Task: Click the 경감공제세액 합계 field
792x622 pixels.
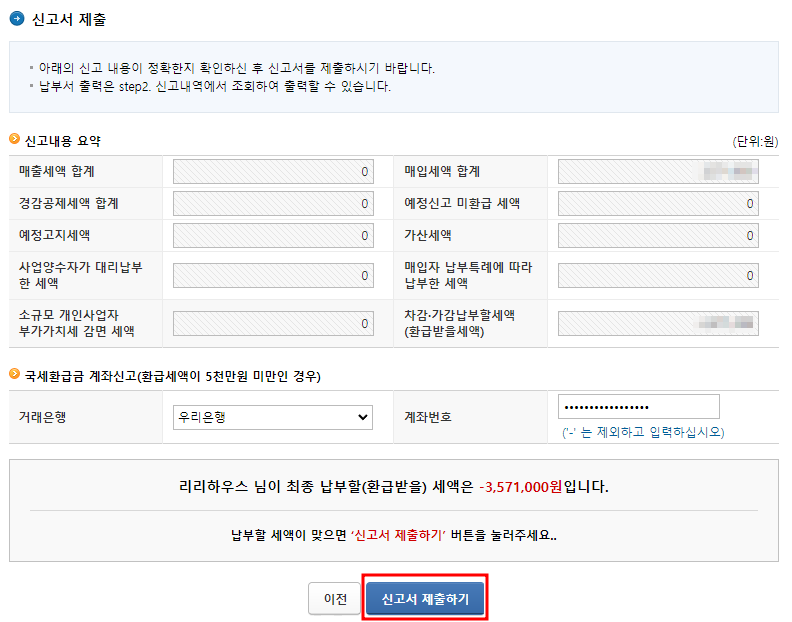Action: click(x=273, y=204)
